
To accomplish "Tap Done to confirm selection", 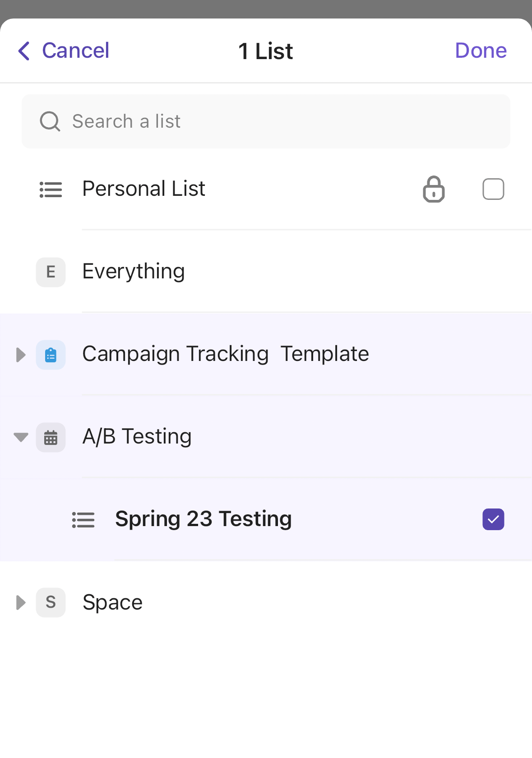I will (x=481, y=51).
